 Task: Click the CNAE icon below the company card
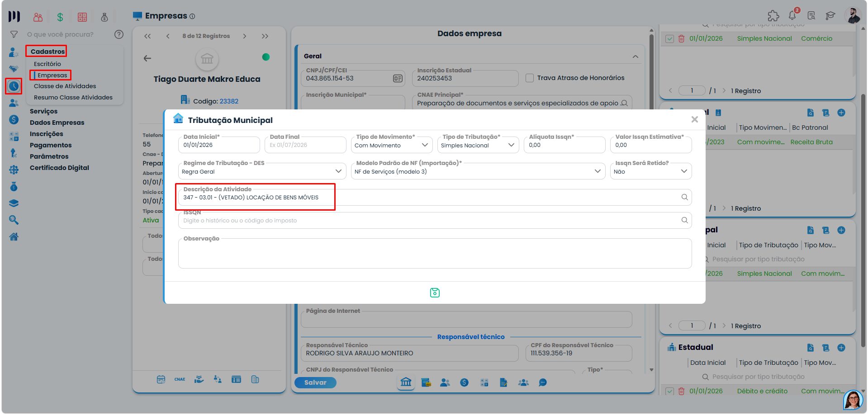pos(180,380)
